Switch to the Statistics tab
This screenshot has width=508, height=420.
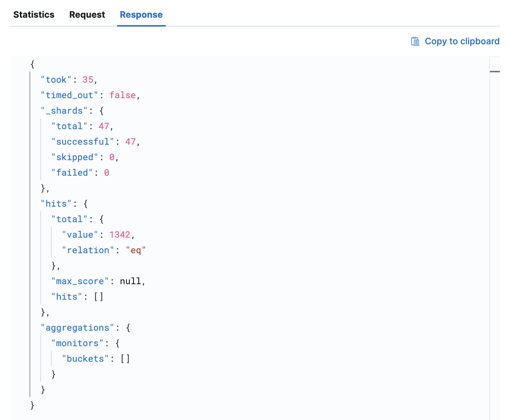tap(34, 15)
